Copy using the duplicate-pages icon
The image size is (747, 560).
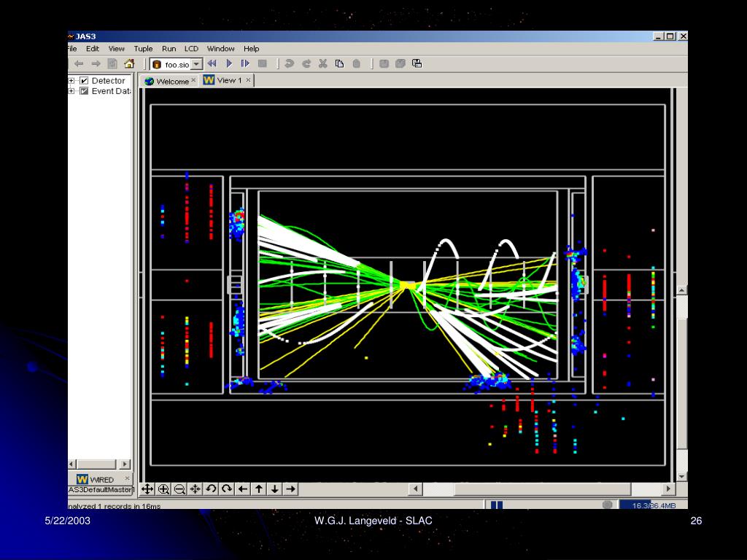pos(340,63)
